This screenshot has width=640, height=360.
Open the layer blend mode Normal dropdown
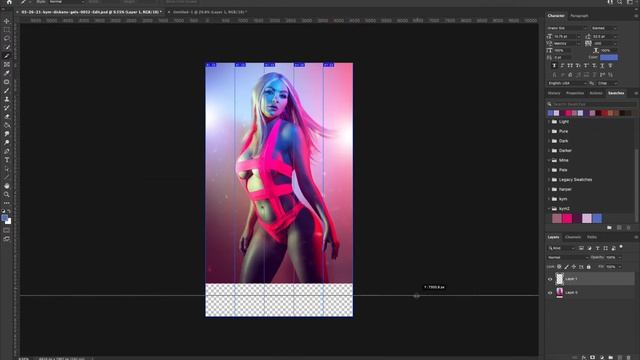pos(567,258)
